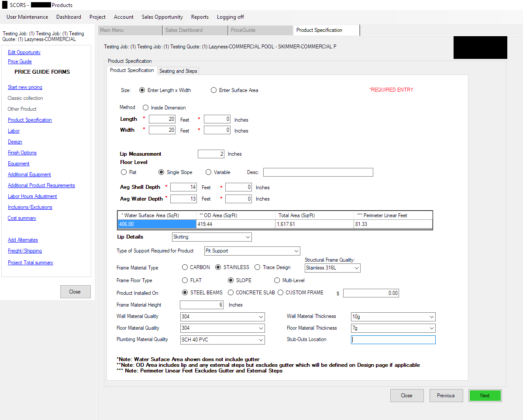Switch to Seating and Steps tab
The image size is (523, 420).
point(178,71)
